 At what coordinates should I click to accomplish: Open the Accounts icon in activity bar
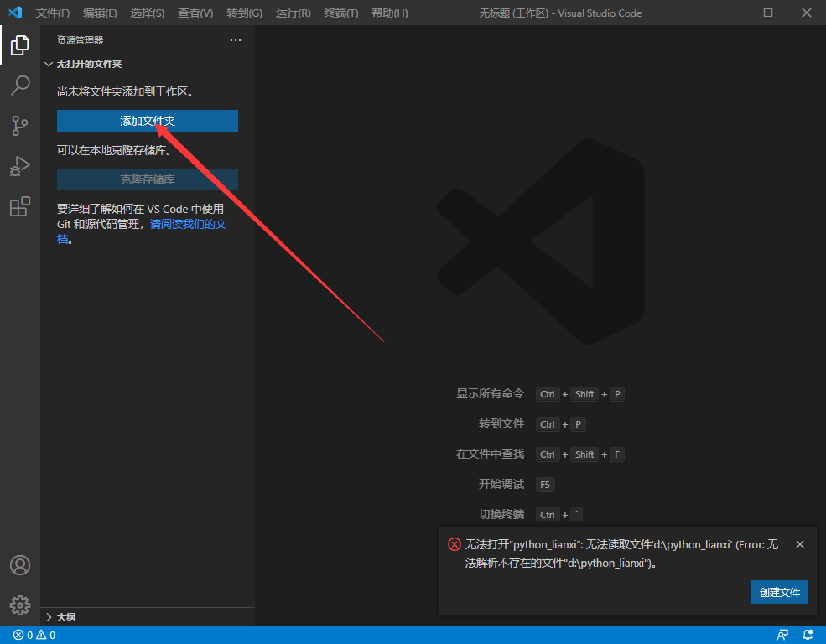pyautogui.click(x=20, y=565)
